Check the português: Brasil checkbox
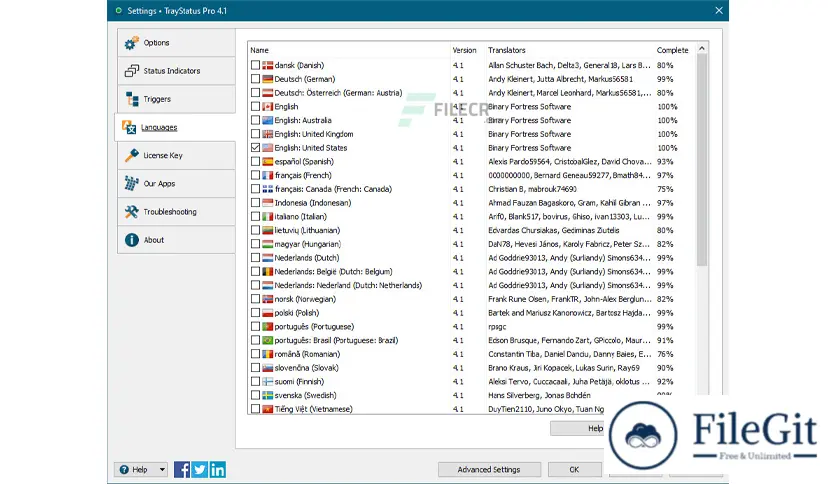 click(x=255, y=340)
